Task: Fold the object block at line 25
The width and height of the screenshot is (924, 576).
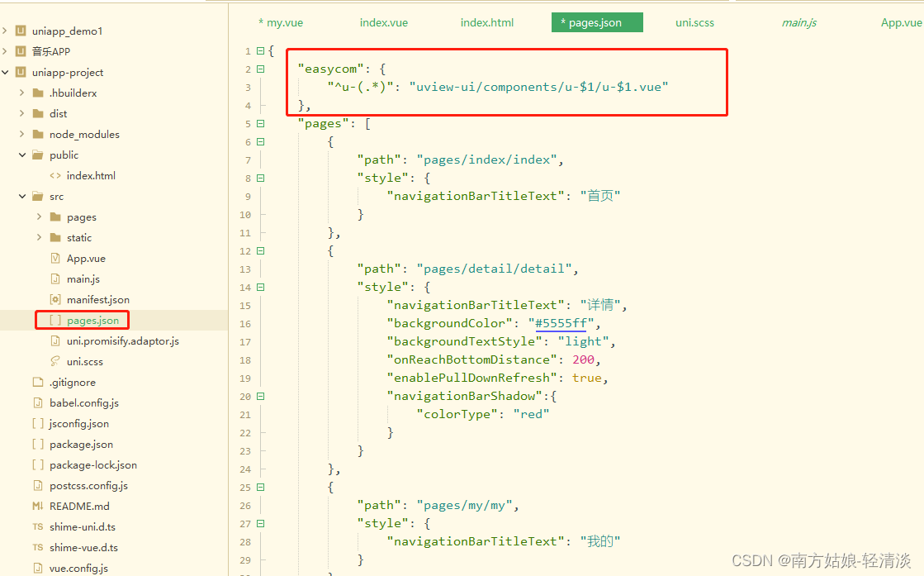Action: [x=260, y=487]
